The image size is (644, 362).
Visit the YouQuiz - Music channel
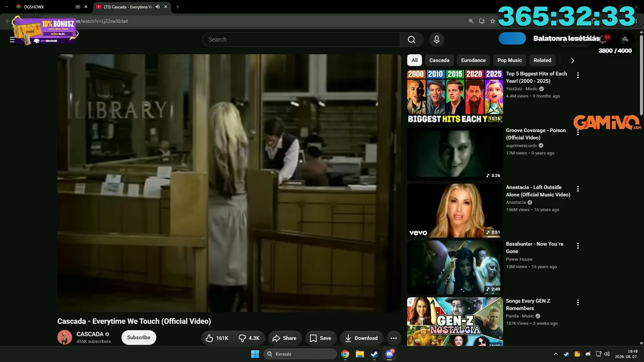(x=522, y=89)
